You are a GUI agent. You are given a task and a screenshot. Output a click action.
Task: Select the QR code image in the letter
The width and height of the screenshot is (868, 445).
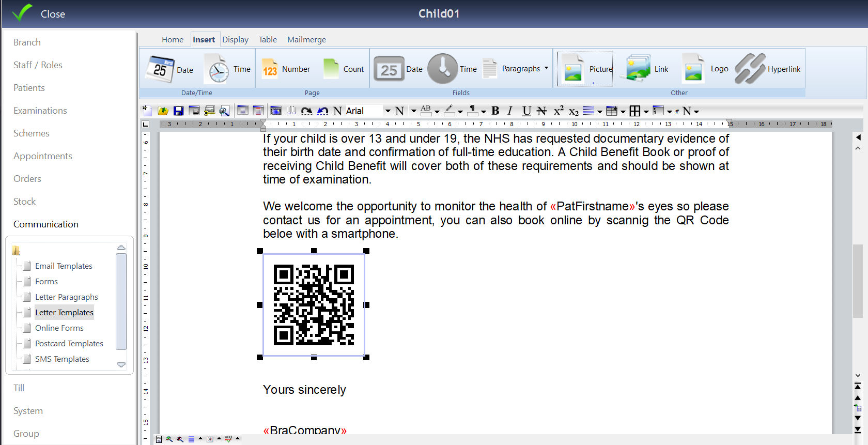click(314, 304)
